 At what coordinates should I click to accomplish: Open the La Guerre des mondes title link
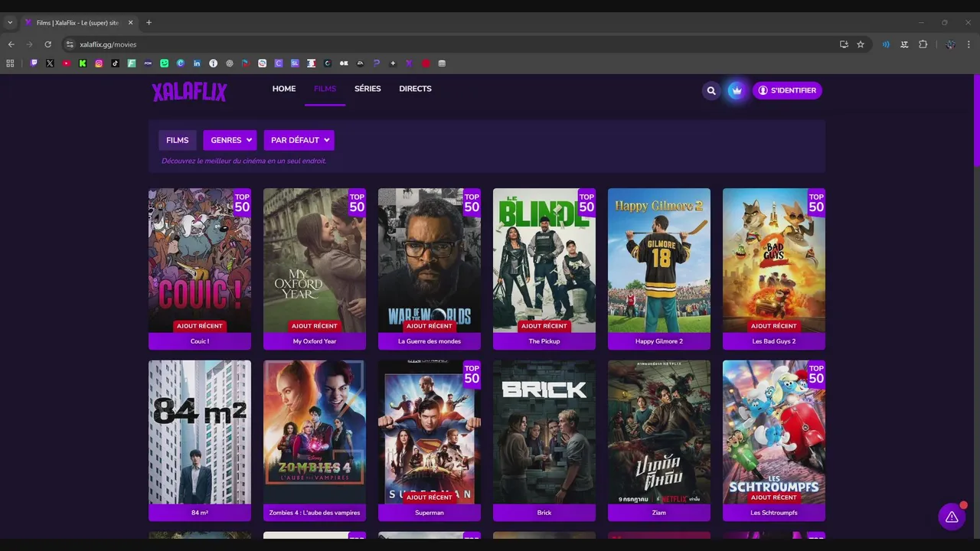pyautogui.click(x=430, y=341)
